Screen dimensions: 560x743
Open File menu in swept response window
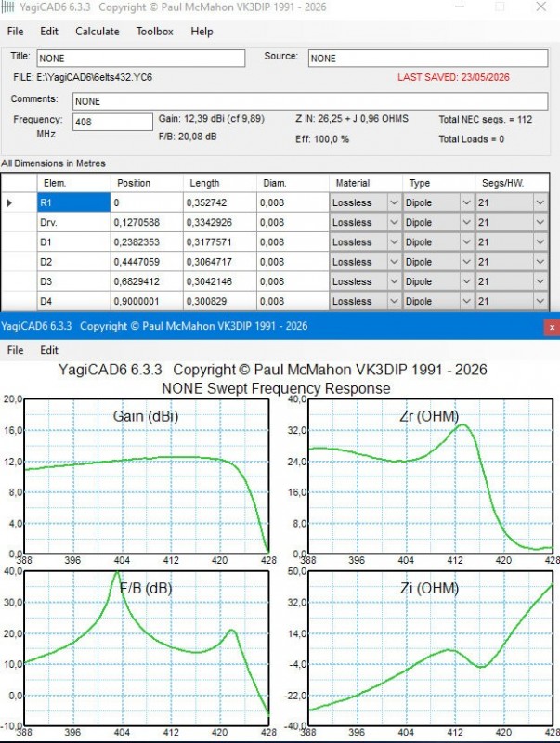pyautogui.click(x=15, y=350)
